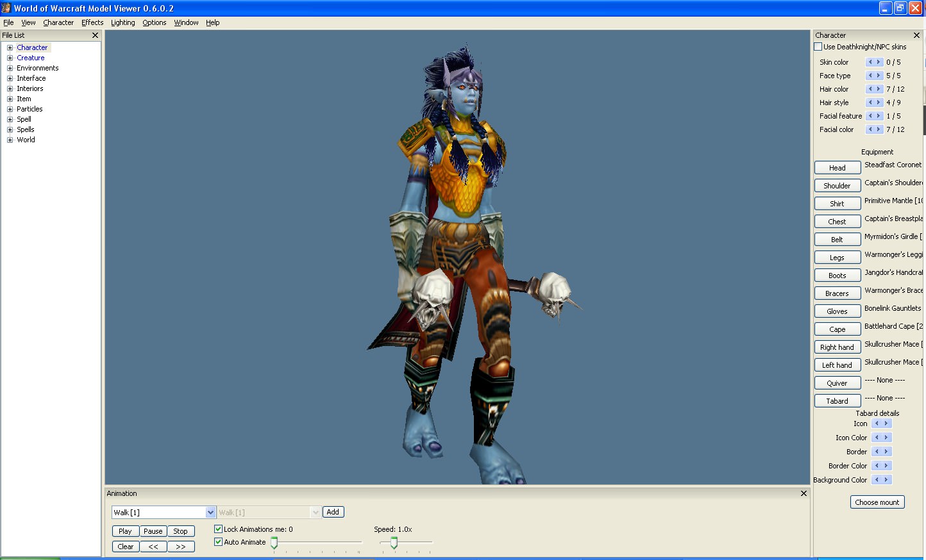This screenshot has width=926, height=560.
Task: Expand the World tree node
Action: (x=10, y=140)
